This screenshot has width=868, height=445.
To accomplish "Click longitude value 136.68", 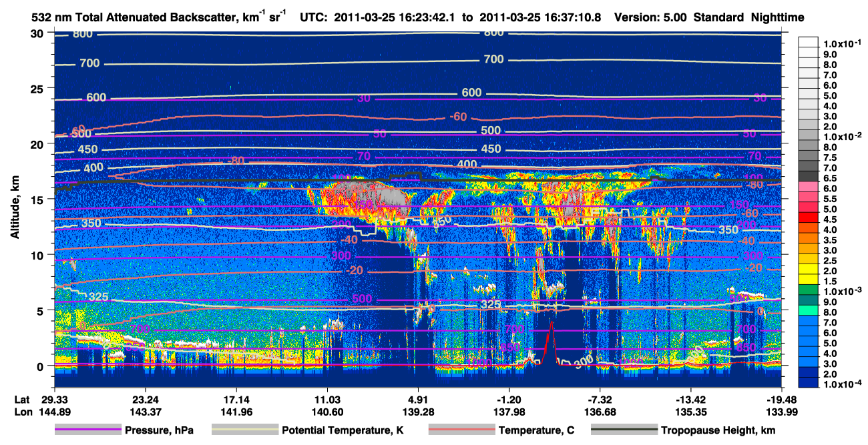I will coord(600,412).
